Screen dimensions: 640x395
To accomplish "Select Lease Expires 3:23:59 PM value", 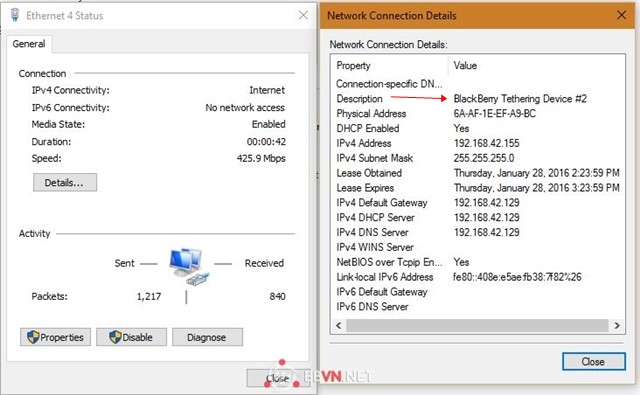I will point(537,188).
